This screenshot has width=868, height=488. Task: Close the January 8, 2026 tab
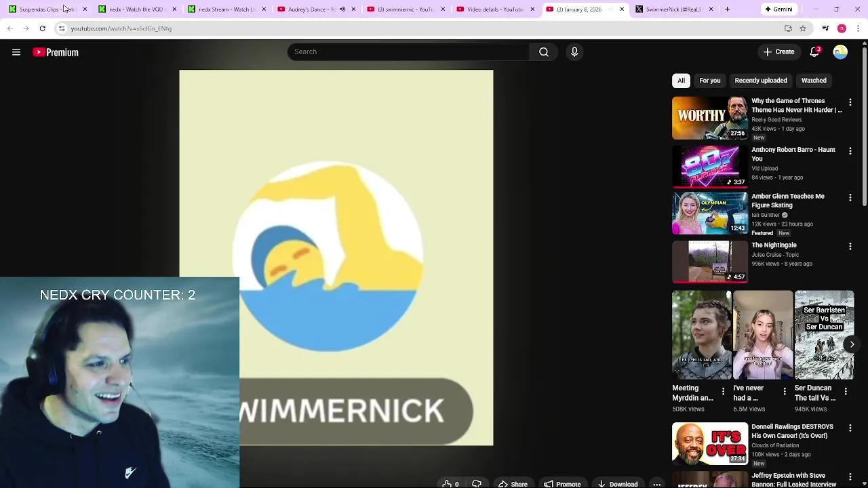622,9
